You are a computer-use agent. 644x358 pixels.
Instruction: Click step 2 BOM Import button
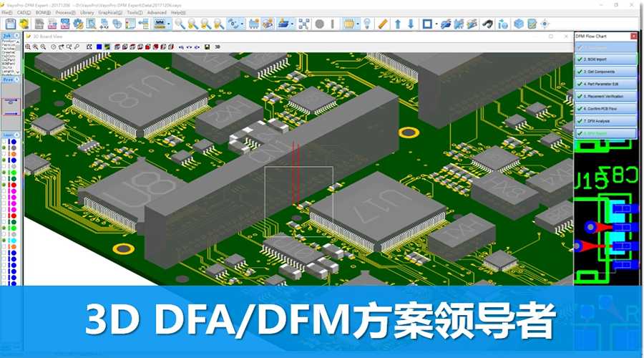[606, 59]
